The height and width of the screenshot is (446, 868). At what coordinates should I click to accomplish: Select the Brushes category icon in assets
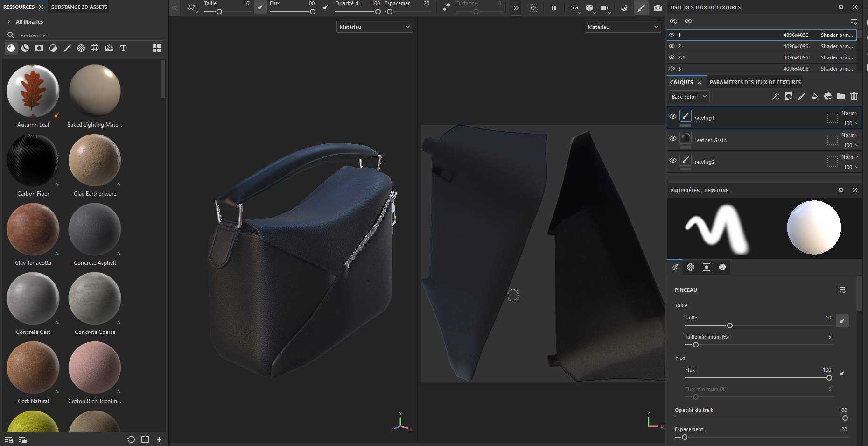[67, 48]
